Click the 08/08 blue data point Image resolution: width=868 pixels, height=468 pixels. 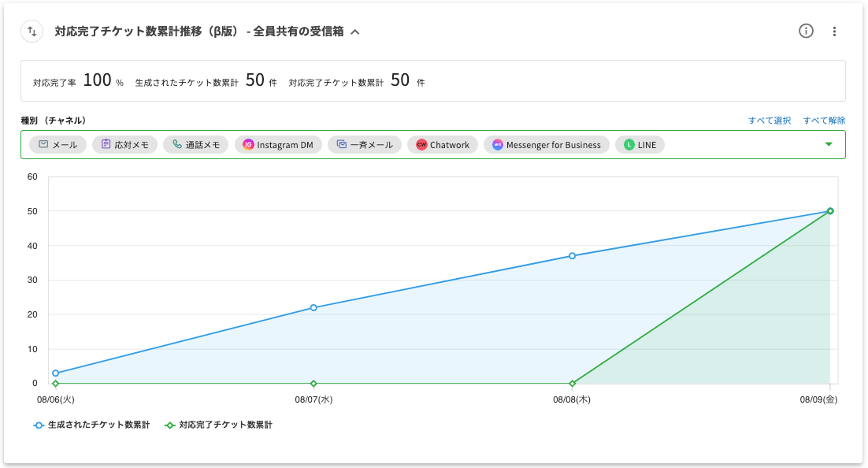point(572,256)
